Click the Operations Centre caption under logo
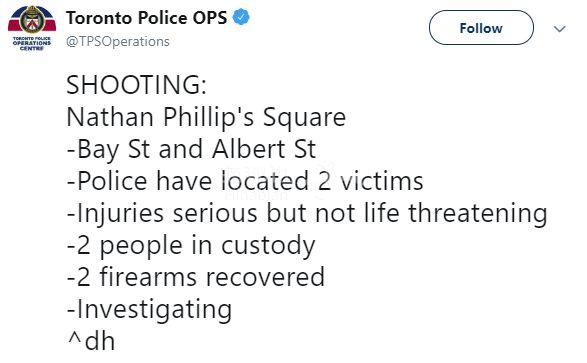 pyautogui.click(x=32, y=43)
